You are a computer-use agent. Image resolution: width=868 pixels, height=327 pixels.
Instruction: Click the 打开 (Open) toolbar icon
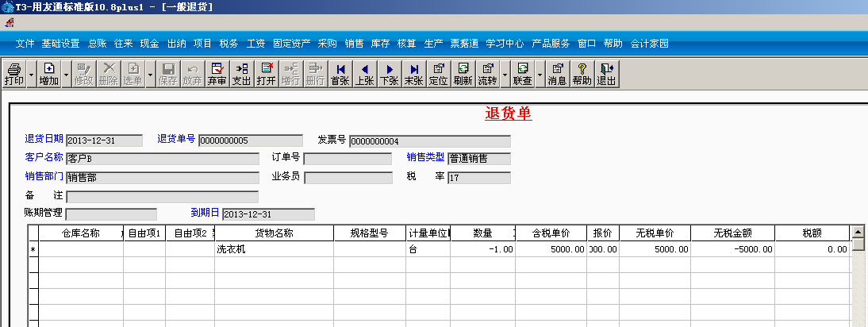(x=267, y=74)
